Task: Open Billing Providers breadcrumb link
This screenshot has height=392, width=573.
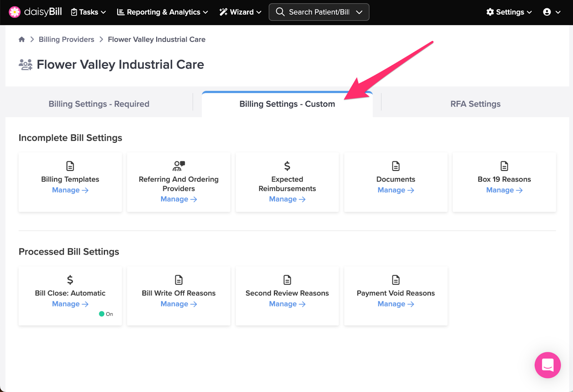Action: click(67, 39)
